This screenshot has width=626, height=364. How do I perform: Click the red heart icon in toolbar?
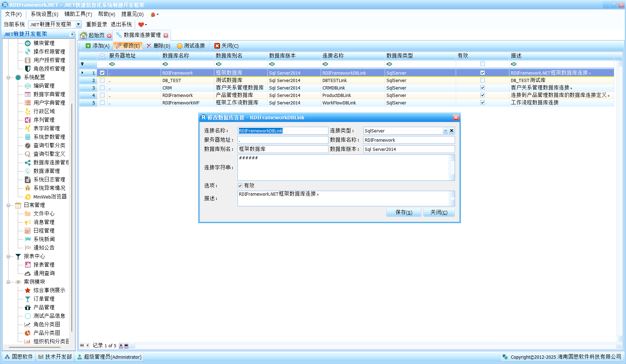pos(141,25)
